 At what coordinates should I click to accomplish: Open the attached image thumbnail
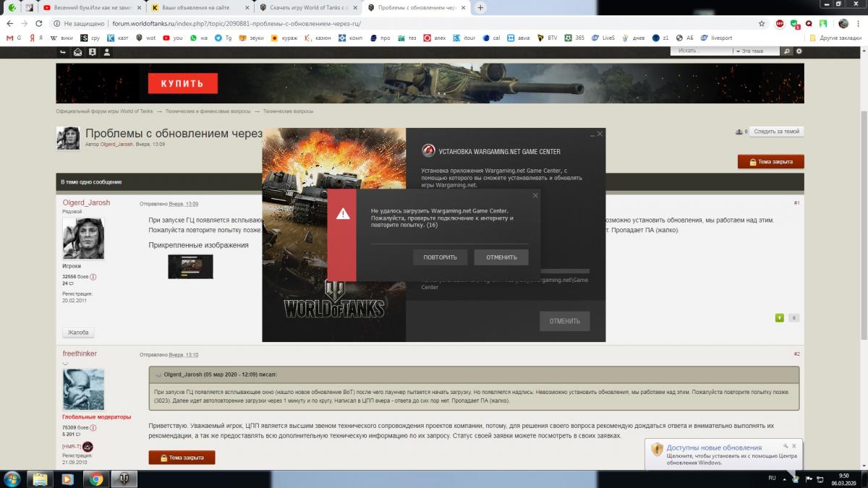[x=190, y=266]
